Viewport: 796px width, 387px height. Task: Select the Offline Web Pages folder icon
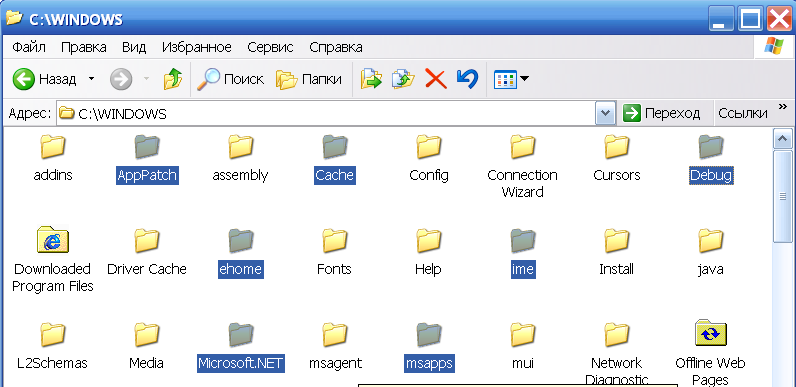[711, 333]
